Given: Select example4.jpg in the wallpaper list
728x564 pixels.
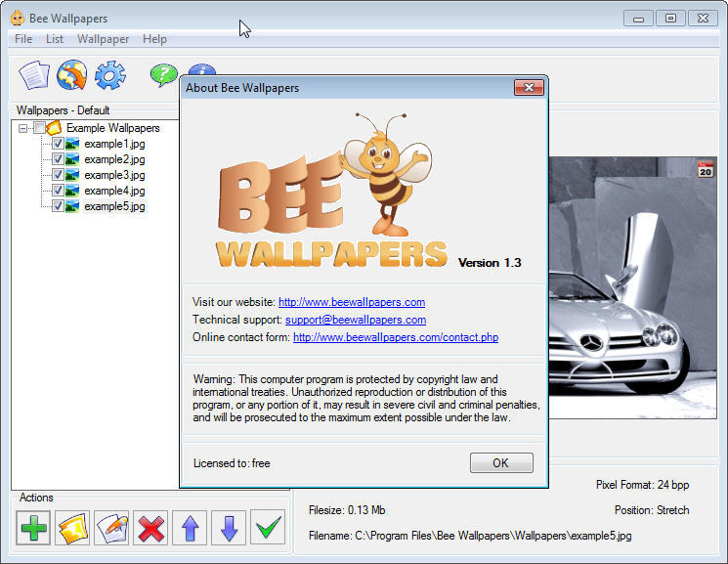Looking at the screenshot, I should (114, 191).
